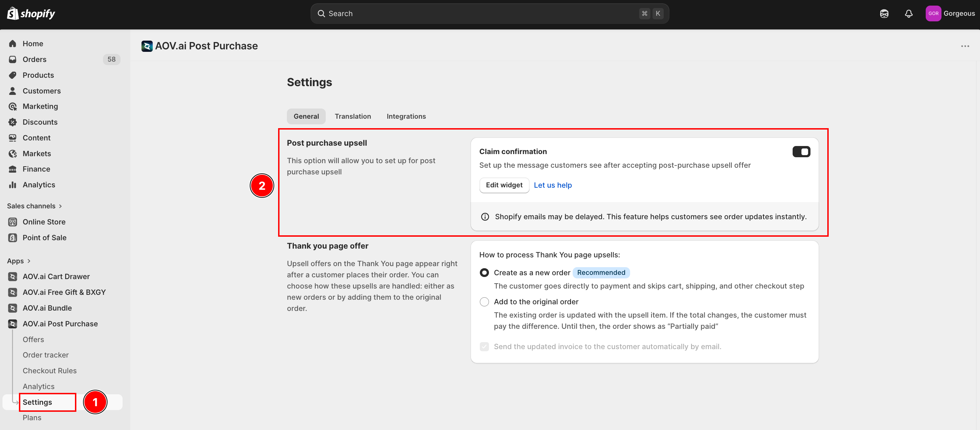Viewport: 980px width, 430px height.
Task: Click the Let us help link
Action: [x=553, y=185]
